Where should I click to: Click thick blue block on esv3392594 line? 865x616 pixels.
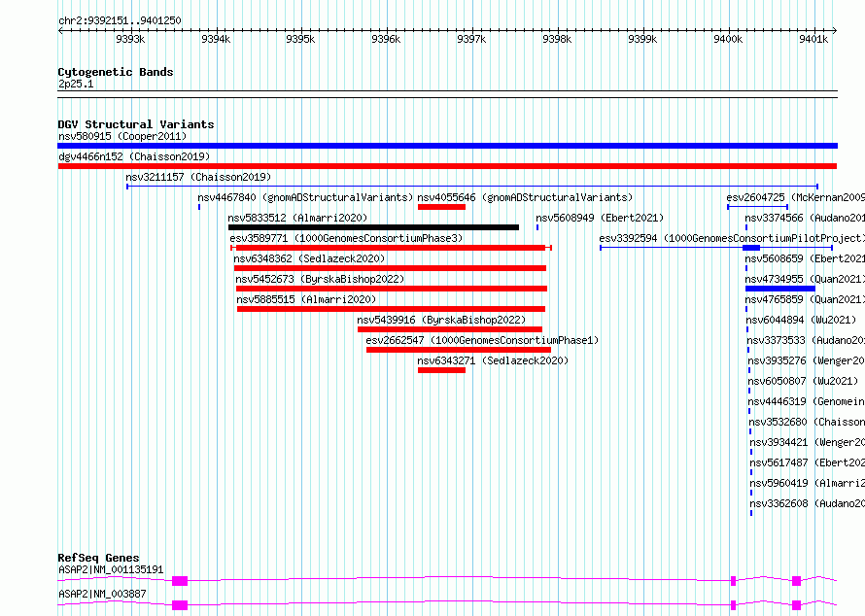point(751,248)
